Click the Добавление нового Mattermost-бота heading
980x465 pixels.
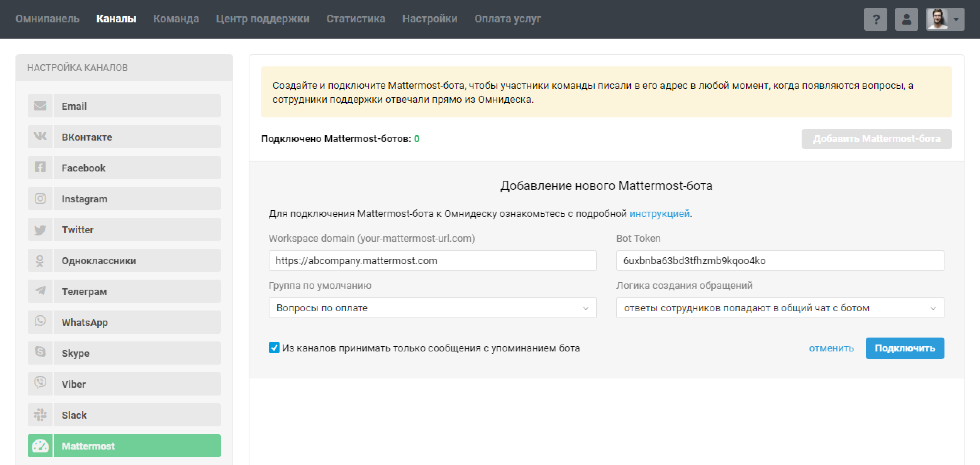pyautogui.click(x=606, y=186)
